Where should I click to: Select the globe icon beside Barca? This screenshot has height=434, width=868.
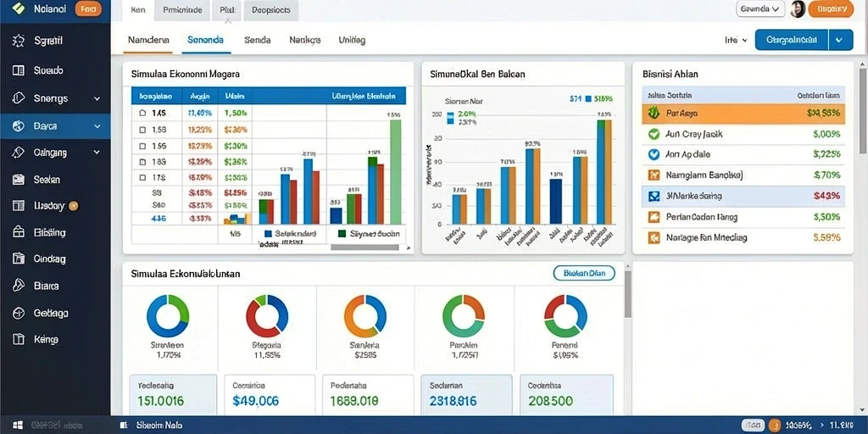tap(19, 125)
